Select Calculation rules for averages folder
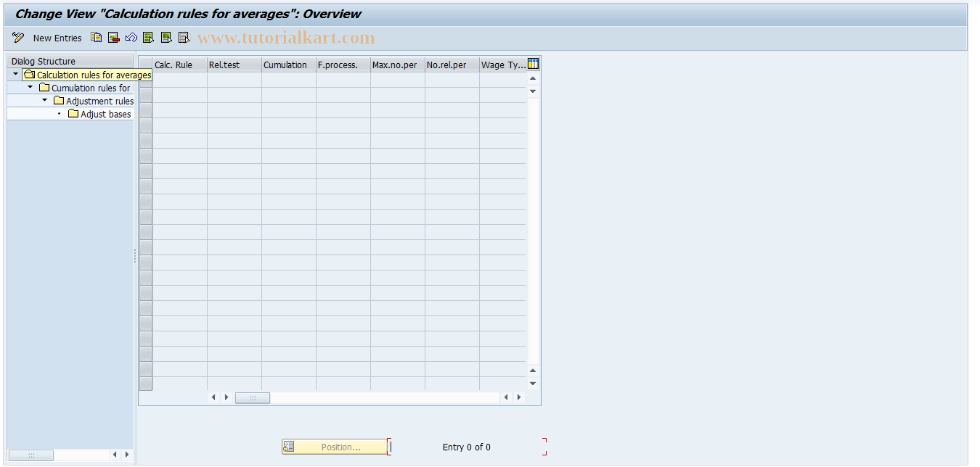Screen dimensions: 980x467 click(x=87, y=75)
